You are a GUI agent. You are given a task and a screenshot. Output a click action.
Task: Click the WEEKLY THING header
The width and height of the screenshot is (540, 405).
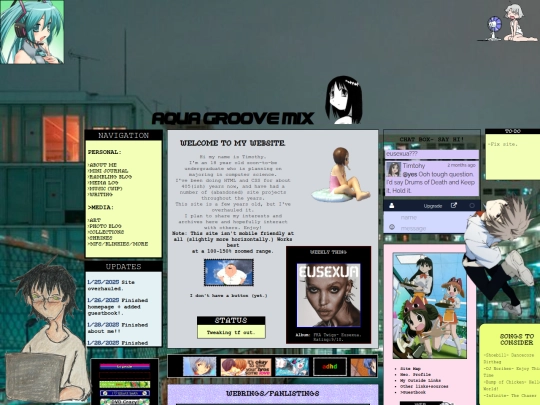pyautogui.click(x=328, y=252)
